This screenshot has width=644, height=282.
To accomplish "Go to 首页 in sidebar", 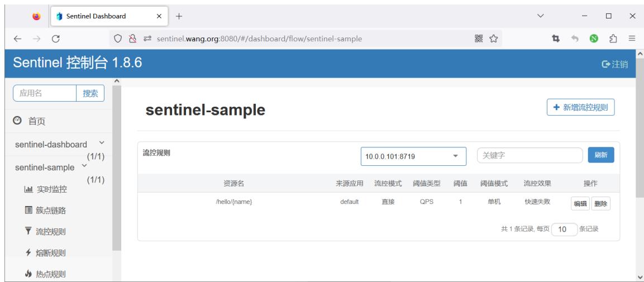I will coord(36,122).
